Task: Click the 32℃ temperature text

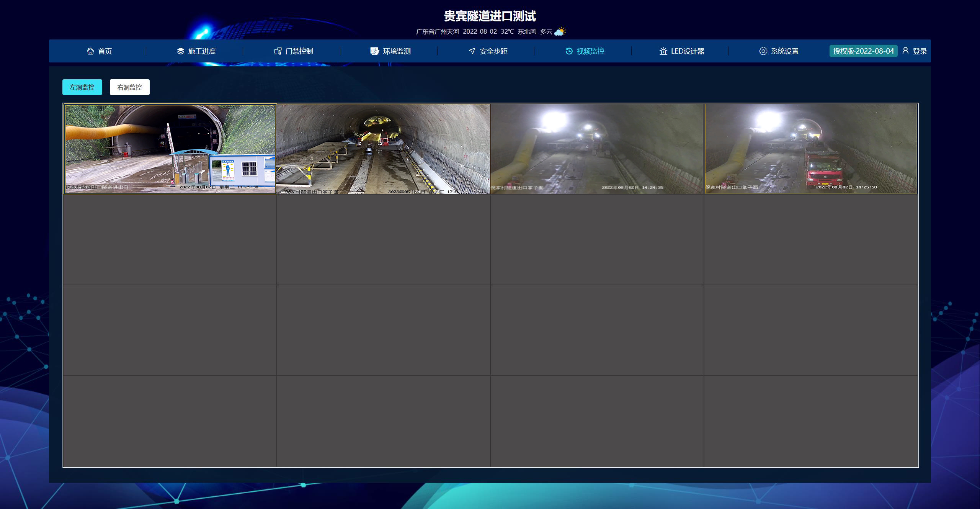Action: click(x=507, y=31)
